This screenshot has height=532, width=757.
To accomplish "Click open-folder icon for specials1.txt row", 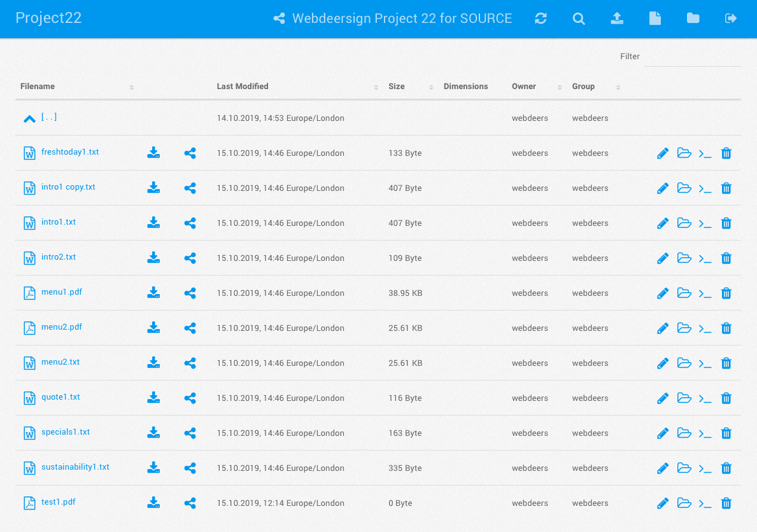I will tap(684, 433).
